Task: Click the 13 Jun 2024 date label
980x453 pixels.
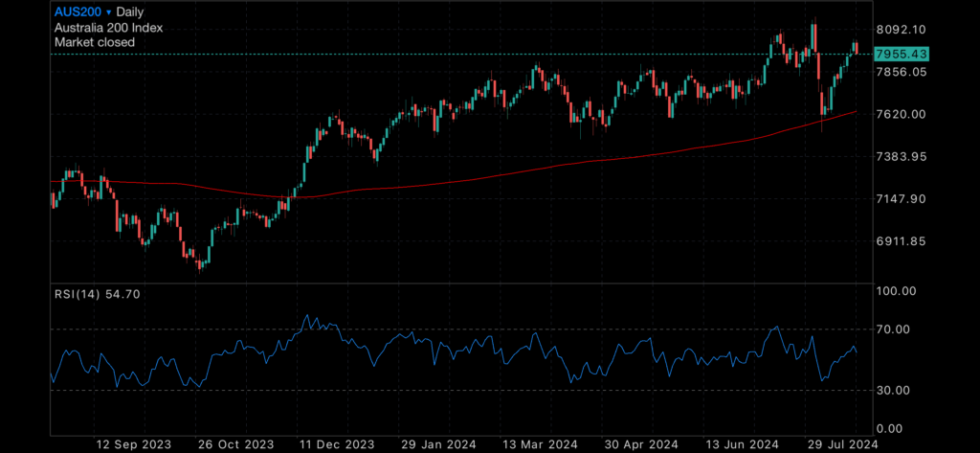Action: (741, 444)
